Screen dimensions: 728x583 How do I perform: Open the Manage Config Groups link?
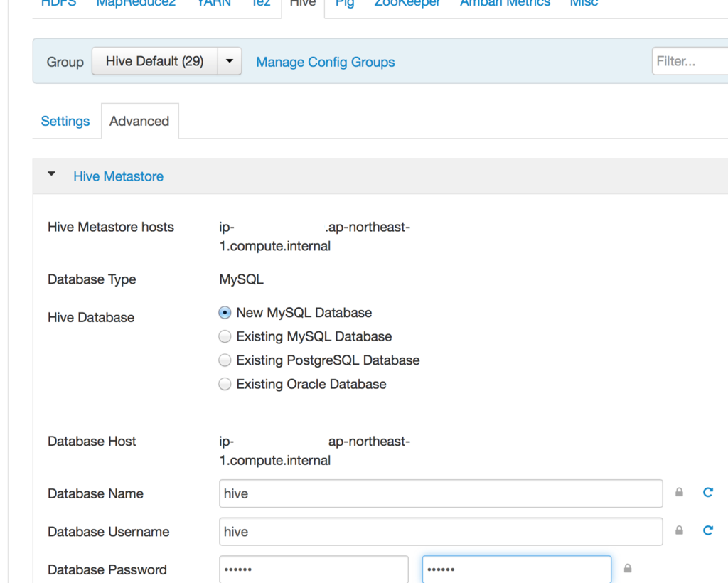326,62
